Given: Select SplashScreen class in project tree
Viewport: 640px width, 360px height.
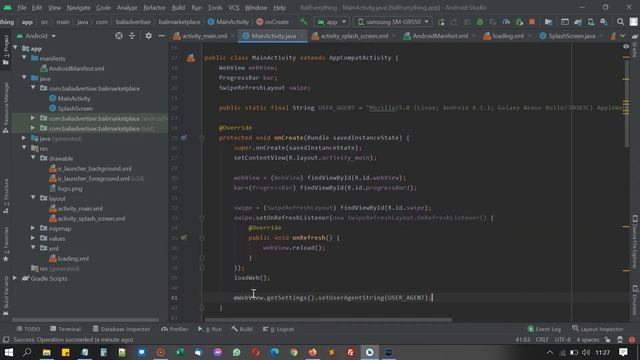Looking at the screenshot, I should point(75,109).
